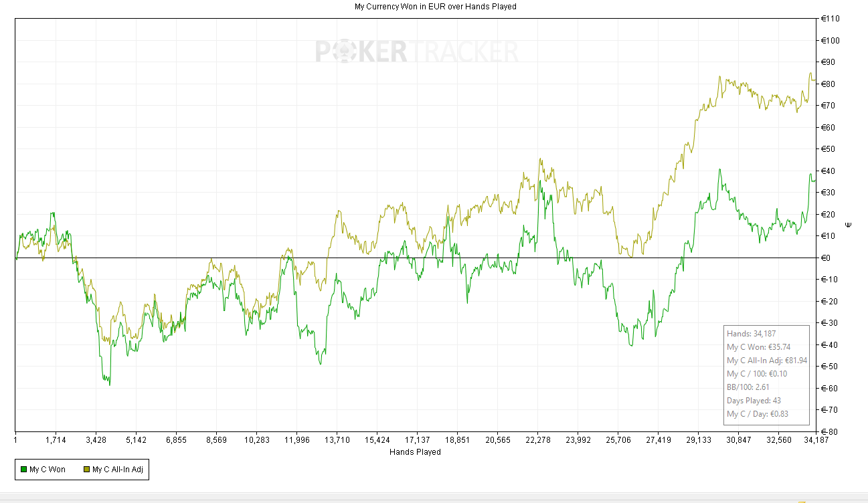Click BB/100: 2.61 summary line
Viewport: 868px width, 503px height.
point(748,387)
